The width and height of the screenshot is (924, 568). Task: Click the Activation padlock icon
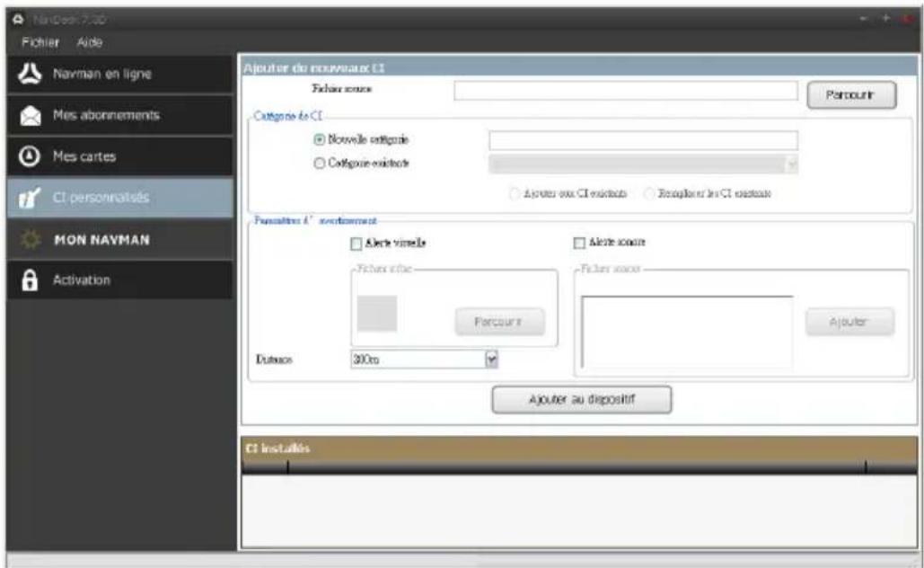coord(30,280)
